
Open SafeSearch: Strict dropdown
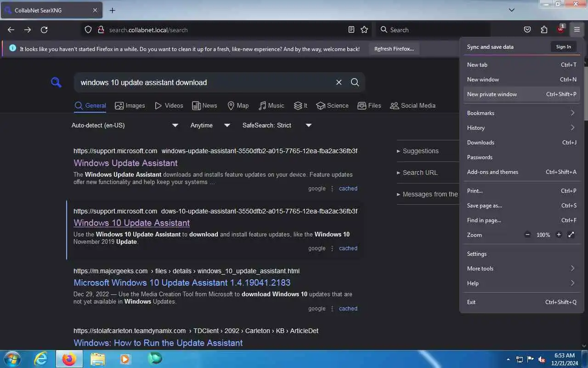click(x=277, y=125)
